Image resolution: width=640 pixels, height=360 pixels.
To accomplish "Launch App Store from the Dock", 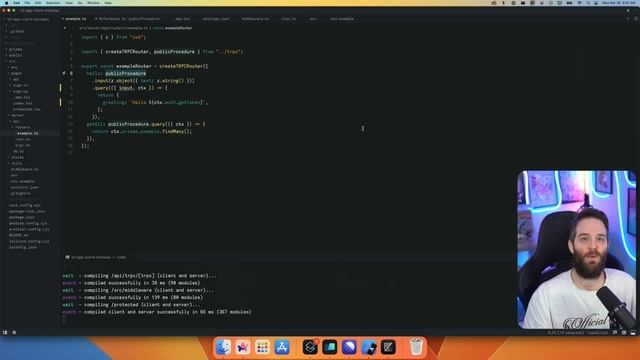I will click(282, 347).
